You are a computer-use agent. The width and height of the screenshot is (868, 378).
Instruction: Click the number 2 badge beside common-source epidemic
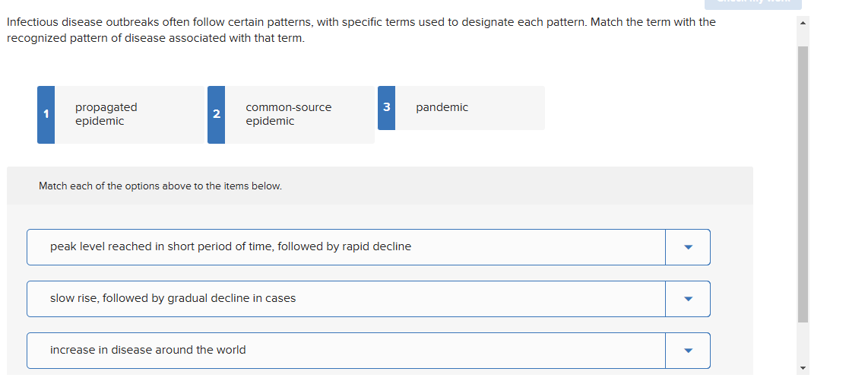tap(216, 115)
